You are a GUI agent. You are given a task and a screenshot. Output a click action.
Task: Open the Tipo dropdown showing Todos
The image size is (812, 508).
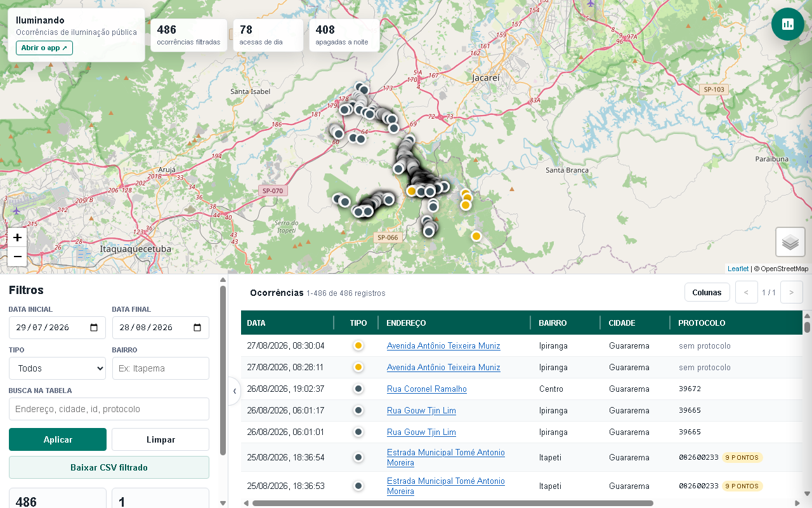click(x=57, y=368)
